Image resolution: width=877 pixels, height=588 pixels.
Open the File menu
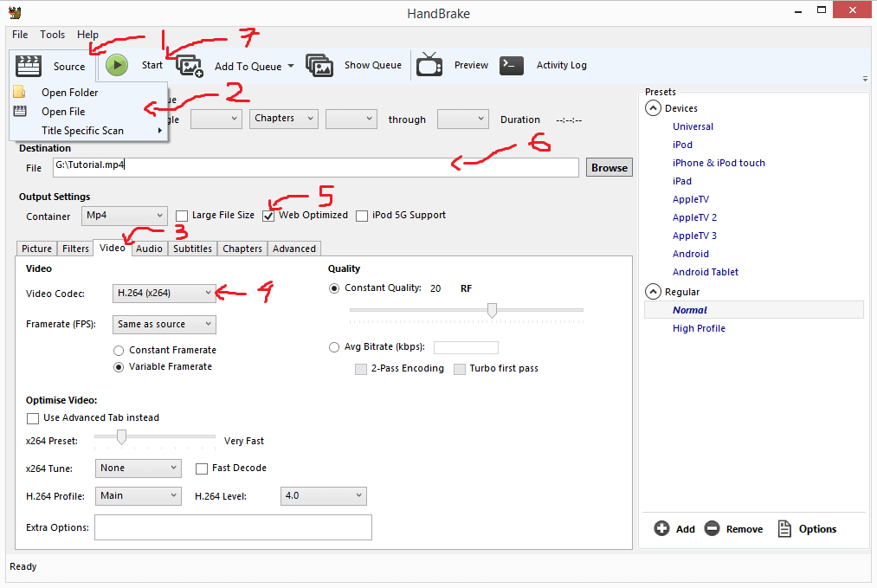[x=20, y=35]
